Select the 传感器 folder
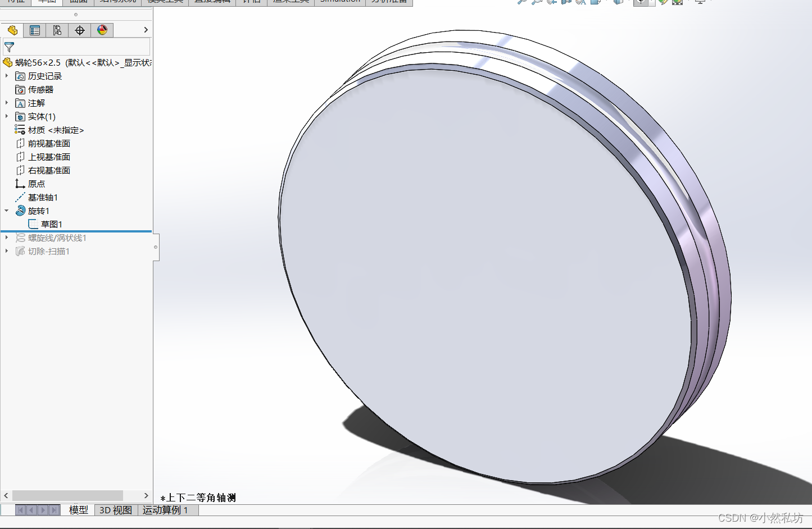 click(x=40, y=90)
